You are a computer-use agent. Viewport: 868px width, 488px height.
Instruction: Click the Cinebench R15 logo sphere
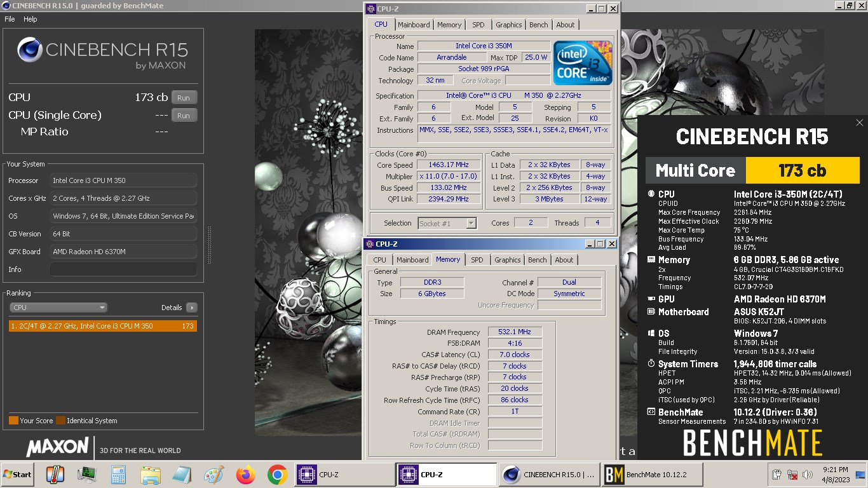[29, 50]
